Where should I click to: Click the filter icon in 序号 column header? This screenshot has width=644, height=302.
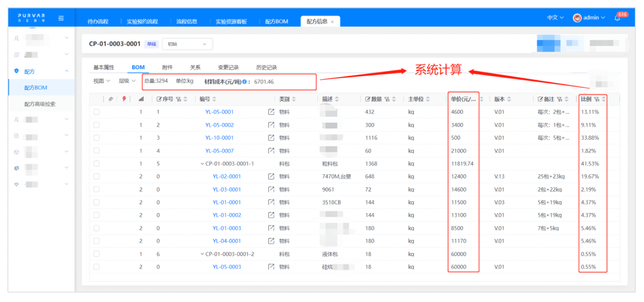pyautogui.click(x=178, y=99)
